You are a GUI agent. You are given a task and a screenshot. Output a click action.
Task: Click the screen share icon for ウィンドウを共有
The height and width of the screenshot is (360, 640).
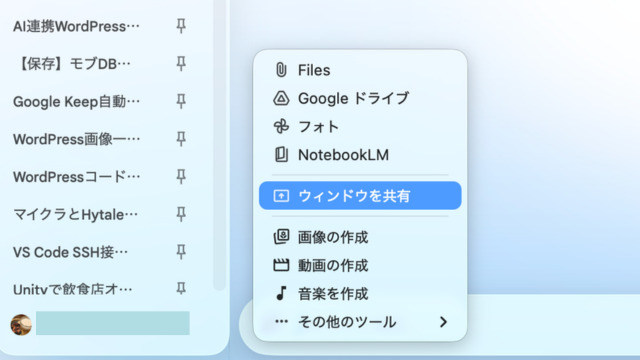(281, 196)
